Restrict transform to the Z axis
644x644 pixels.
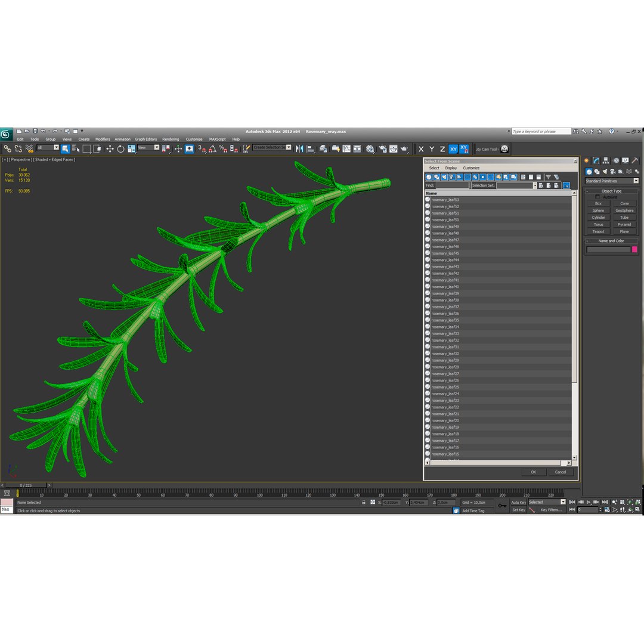click(442, 149)
